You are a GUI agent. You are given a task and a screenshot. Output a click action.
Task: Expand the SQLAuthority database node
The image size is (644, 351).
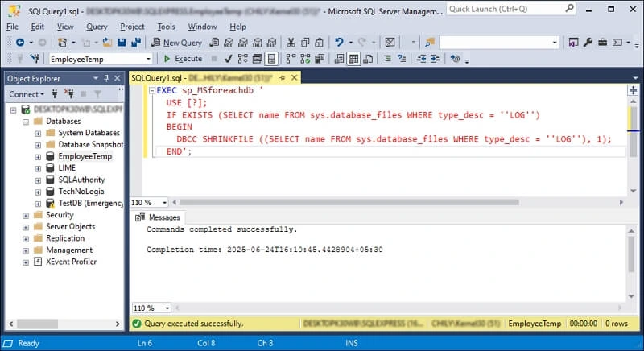click(38, 180)
